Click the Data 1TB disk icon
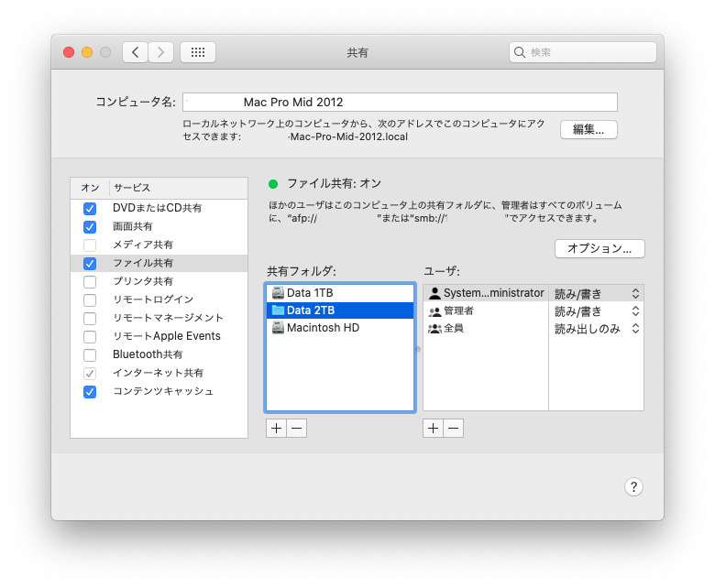 pyautogui.click(x=278, y=292)
